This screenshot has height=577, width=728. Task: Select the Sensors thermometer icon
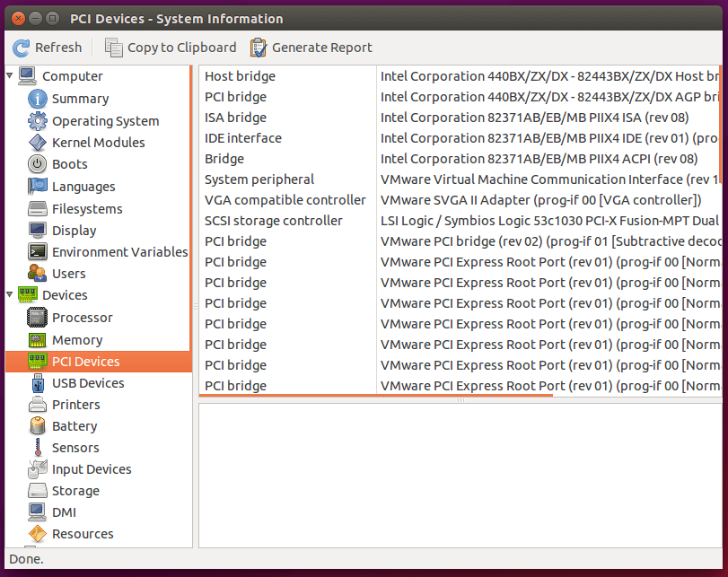tap(38, 448)
